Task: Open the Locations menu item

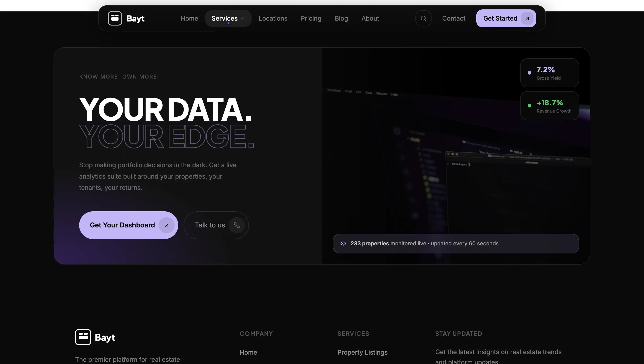Action: point(273,18)
